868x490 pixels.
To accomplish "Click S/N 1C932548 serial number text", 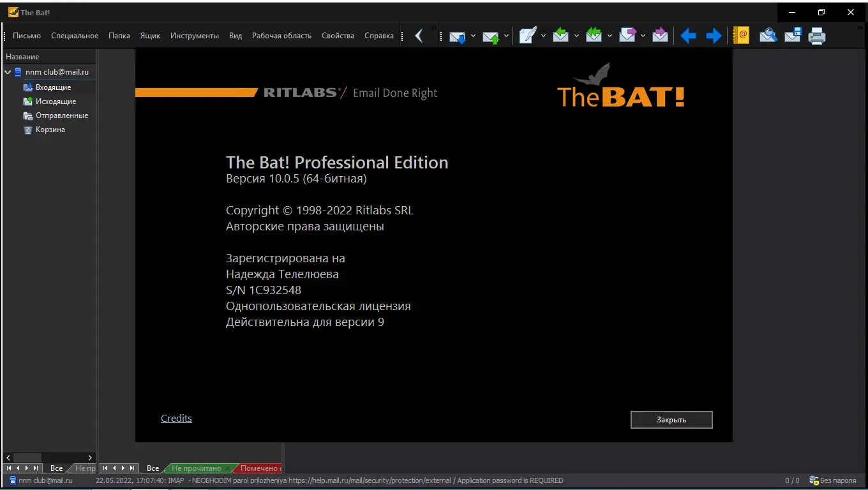I will (264, 290).
